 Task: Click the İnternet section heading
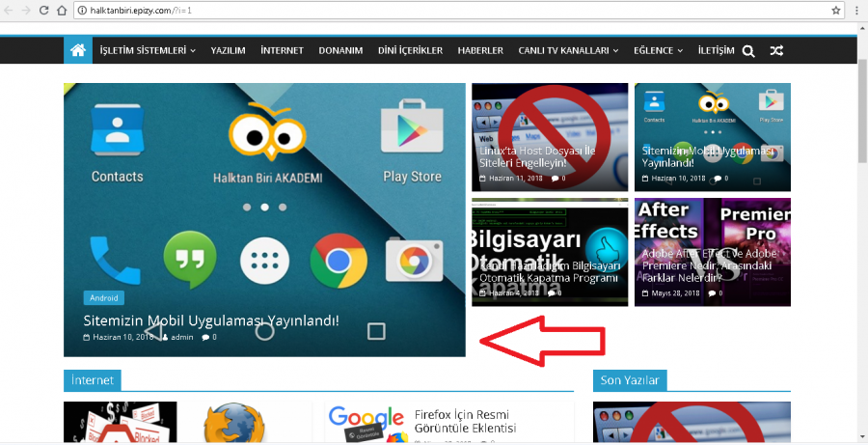tap(93, 380)
